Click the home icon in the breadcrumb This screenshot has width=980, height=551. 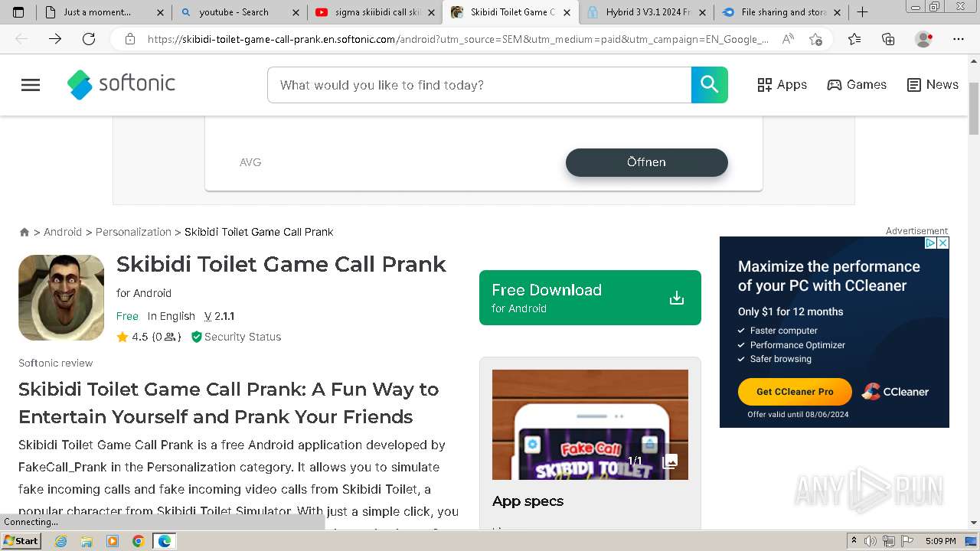(x=24, y=232)
